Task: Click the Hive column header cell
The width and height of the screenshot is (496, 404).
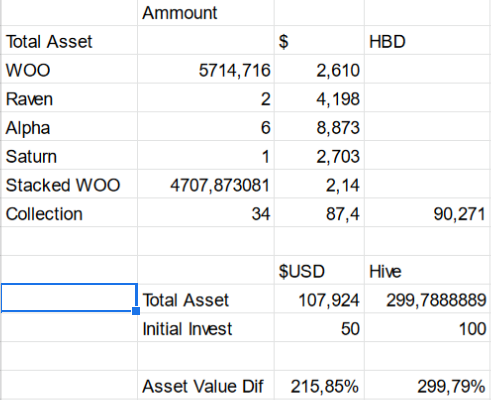Action: [427, 270]
